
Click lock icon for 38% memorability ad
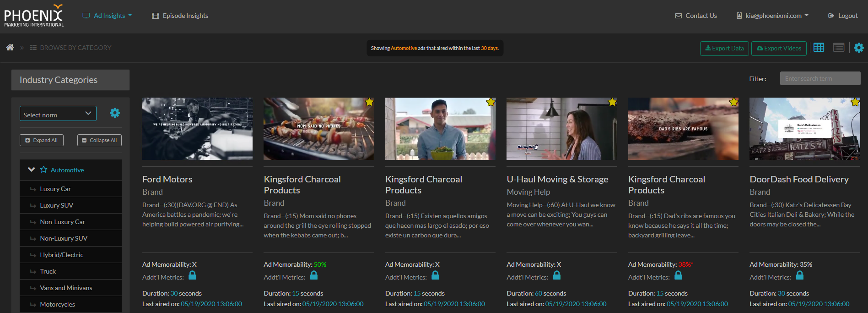(x=679, y=275)
